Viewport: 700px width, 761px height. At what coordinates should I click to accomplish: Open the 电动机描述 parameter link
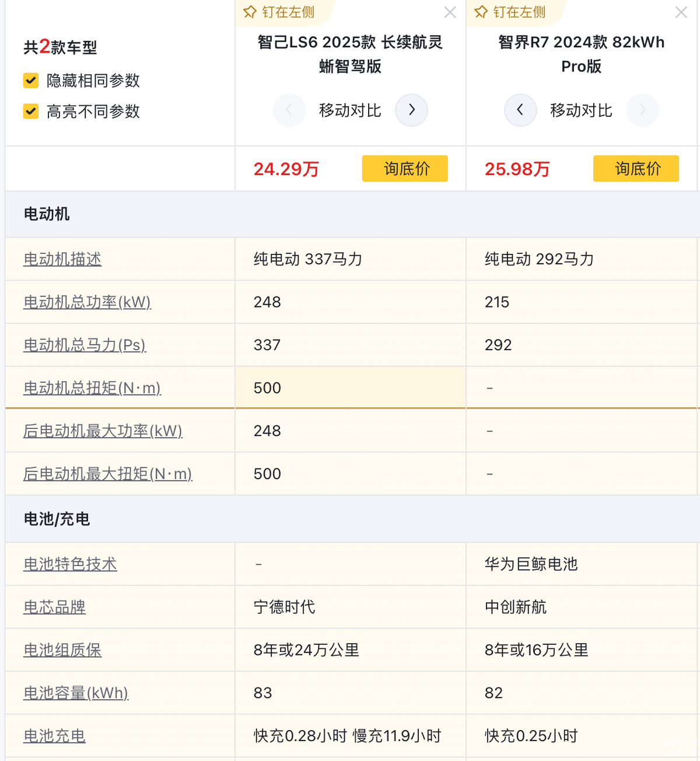pos(62,259)
